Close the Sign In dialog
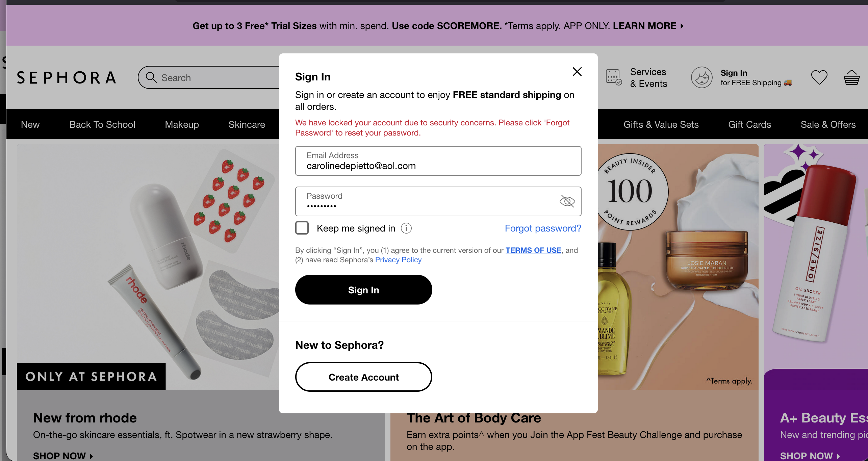This screenshot has width=868, height=461. [x=577, y=72]
